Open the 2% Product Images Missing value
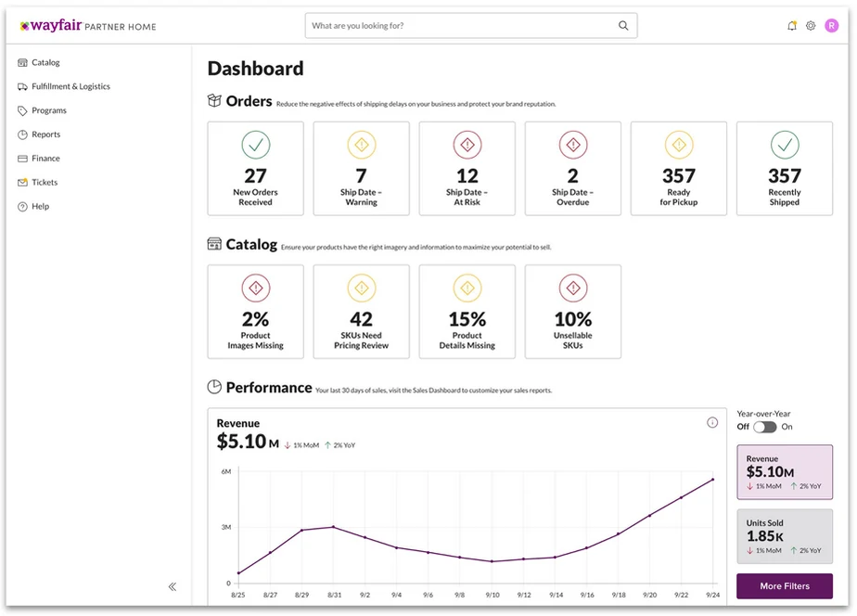857x616 pixels. coord(255,319)
